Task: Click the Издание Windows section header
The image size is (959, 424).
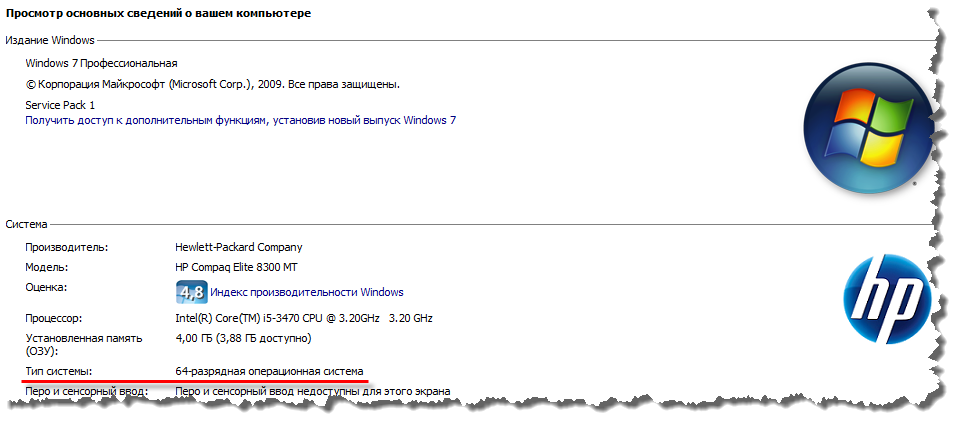Action: 50,40
